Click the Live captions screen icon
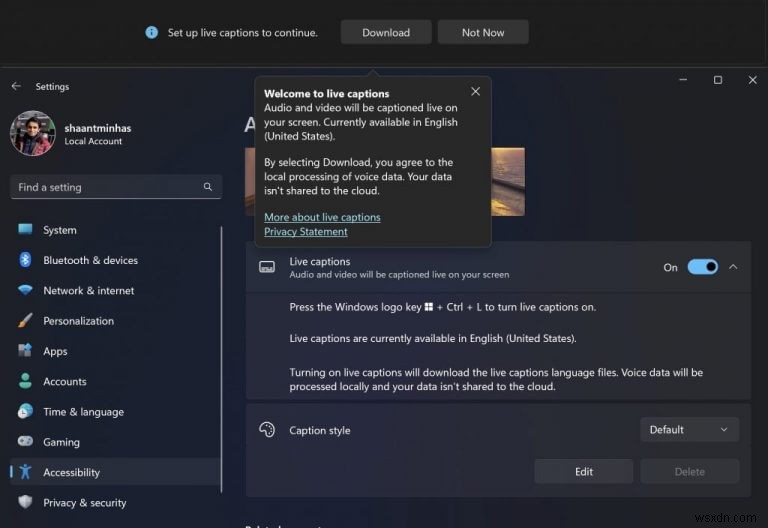 [x=267, y=267]
